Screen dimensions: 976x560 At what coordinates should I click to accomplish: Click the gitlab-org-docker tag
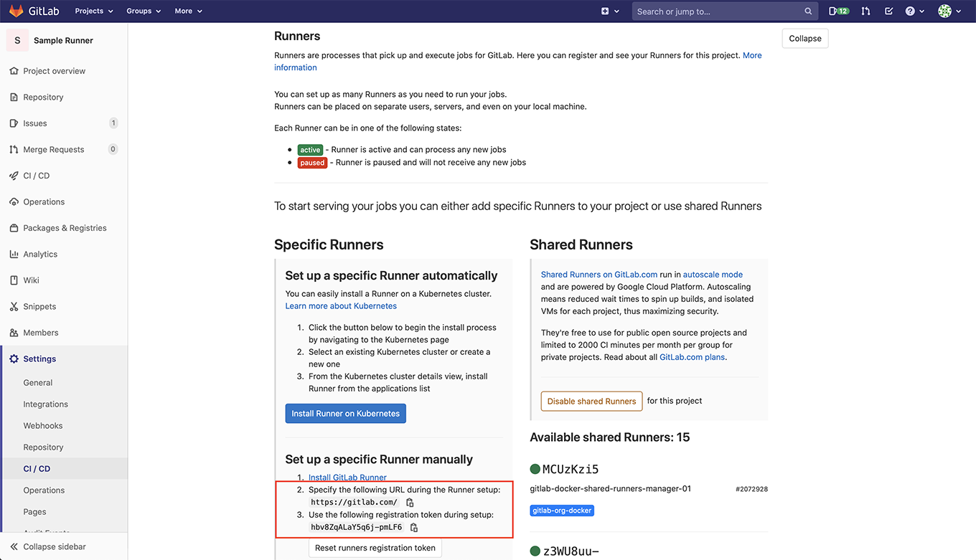[x=562, y=511]
